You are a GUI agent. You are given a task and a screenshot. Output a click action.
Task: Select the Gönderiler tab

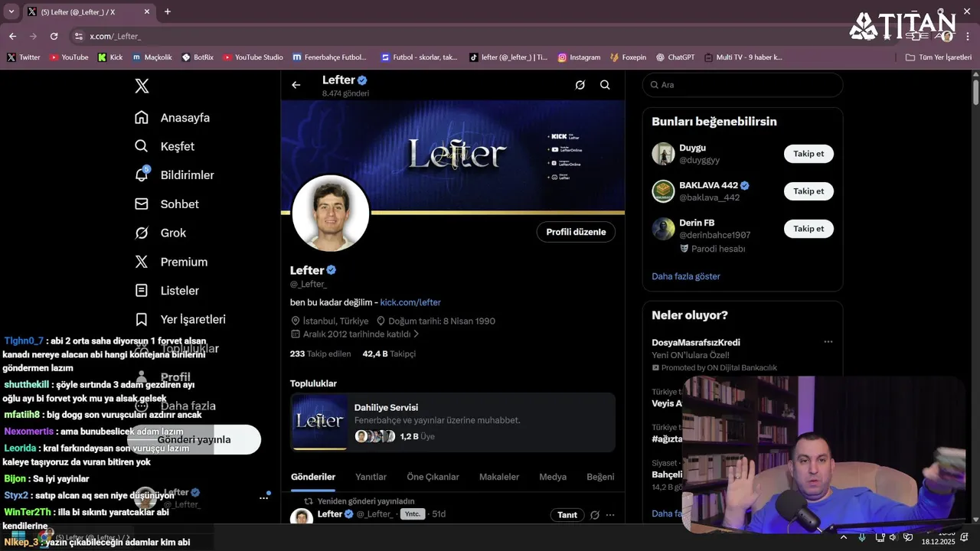coord(313,477)
